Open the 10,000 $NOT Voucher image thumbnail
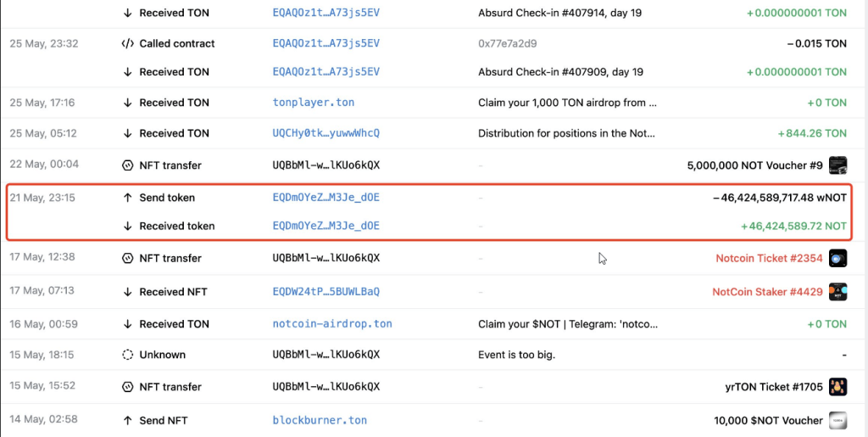 (837, 420)
